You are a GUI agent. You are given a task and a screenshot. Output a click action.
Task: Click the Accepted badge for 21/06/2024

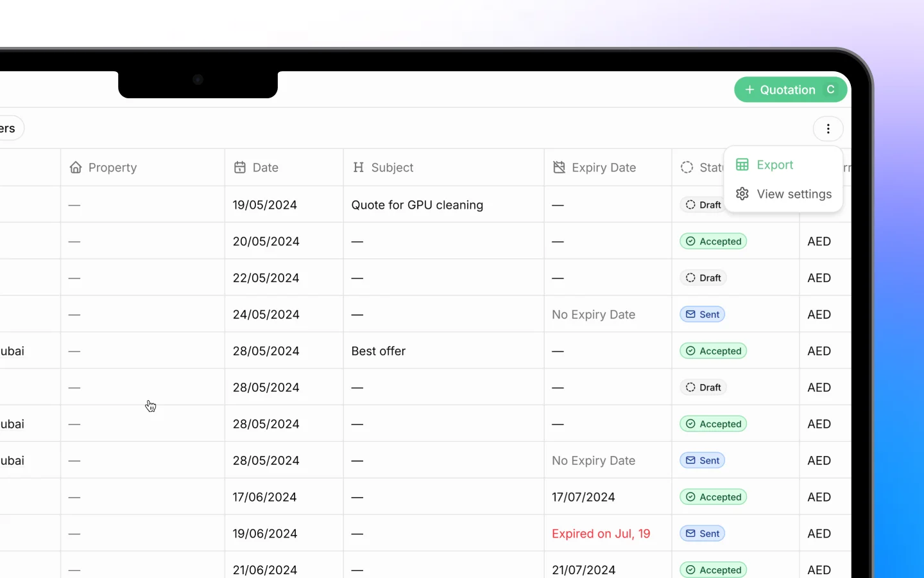coord(713,570)
